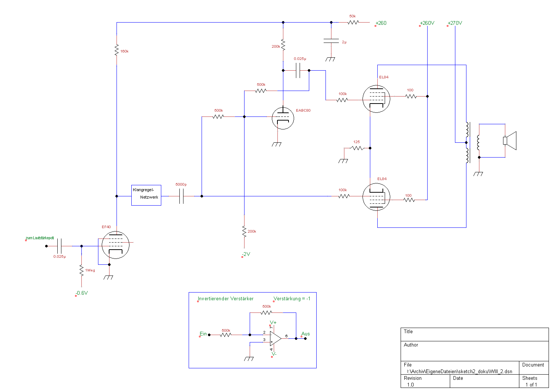This screenshot has width=553, height=392.
Task: Click the EABC80 triode tube symbol
Action: 283,118
